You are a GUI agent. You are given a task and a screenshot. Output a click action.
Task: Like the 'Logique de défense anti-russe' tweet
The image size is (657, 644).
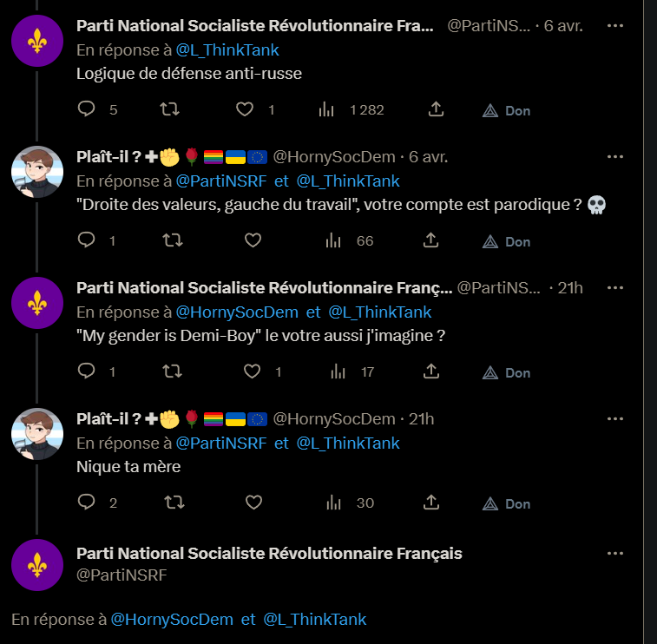[x=246, y=109]
